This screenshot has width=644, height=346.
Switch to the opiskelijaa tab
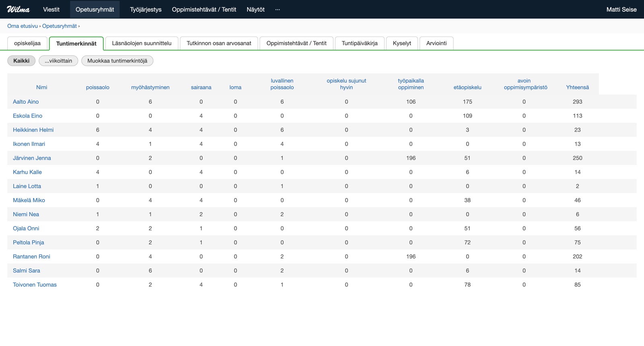coord(27,43)
